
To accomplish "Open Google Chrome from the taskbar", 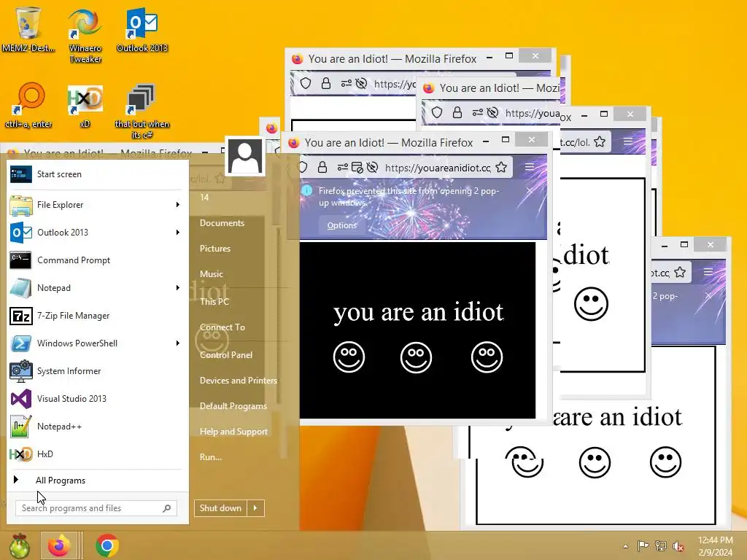I will [107, 545].
